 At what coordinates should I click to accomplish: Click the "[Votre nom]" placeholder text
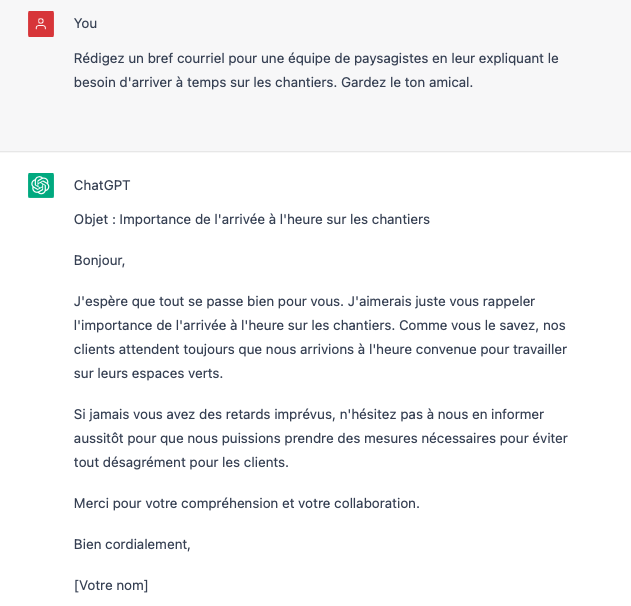click(x=111, y=585)
